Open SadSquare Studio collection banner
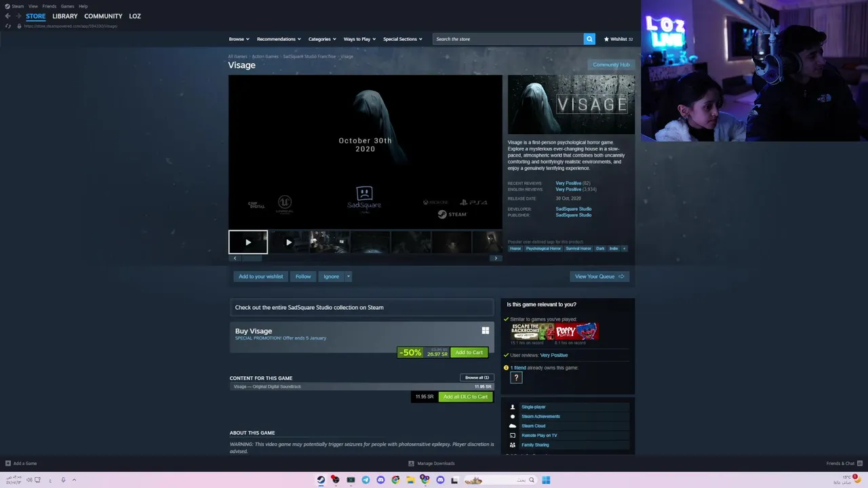The height and width of the screenshot is (488, 868). tap(361, 307)
